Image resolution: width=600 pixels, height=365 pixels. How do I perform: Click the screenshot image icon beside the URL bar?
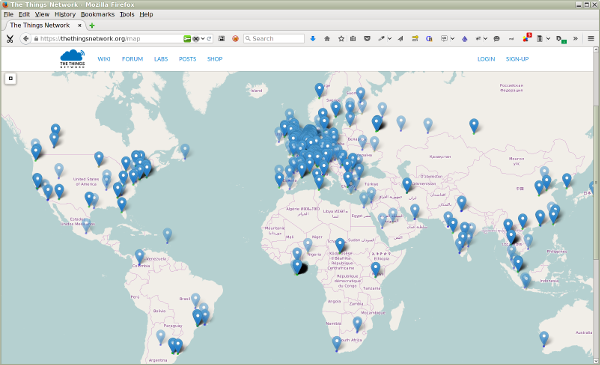pyautogui.click(x=221, y=39)
